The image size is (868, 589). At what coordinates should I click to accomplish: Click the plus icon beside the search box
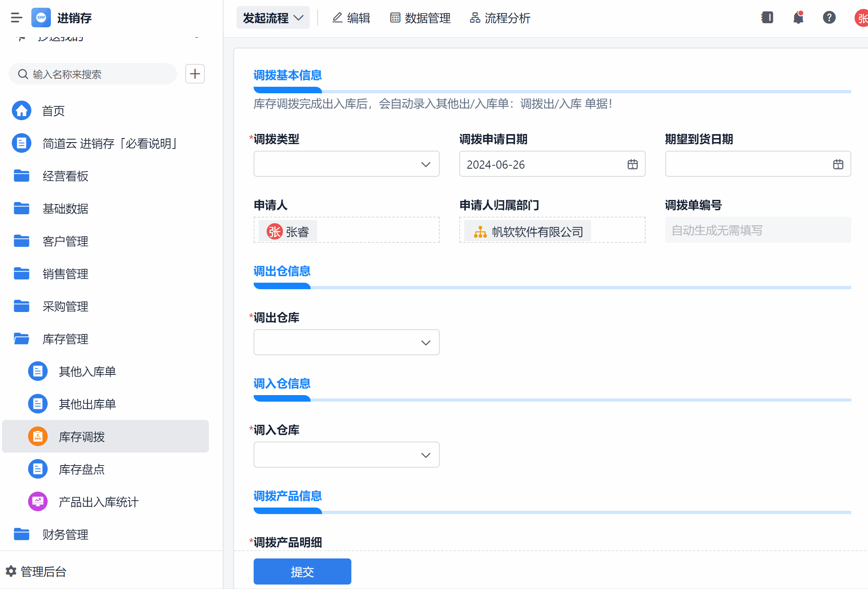[195, 74]
